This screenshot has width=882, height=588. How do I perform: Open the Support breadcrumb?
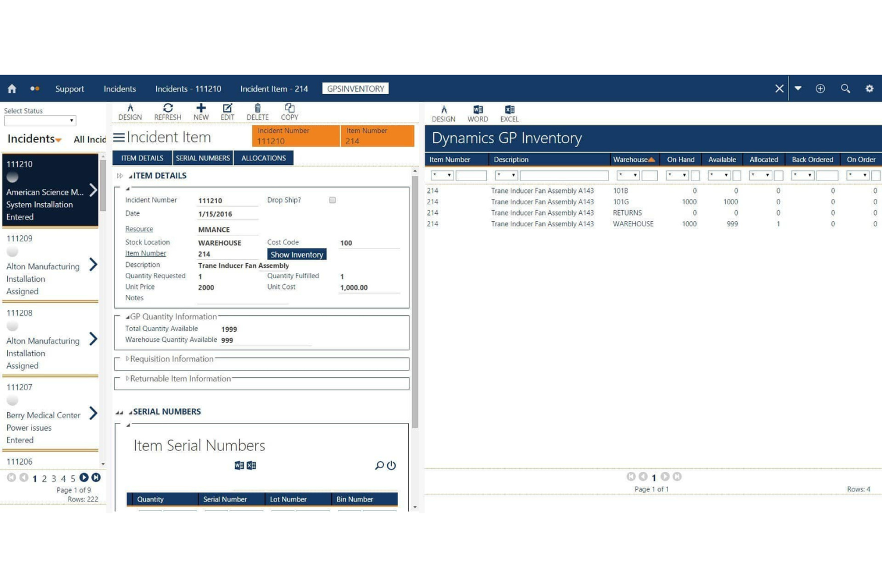pyautogui.click(x=70, y=89)
